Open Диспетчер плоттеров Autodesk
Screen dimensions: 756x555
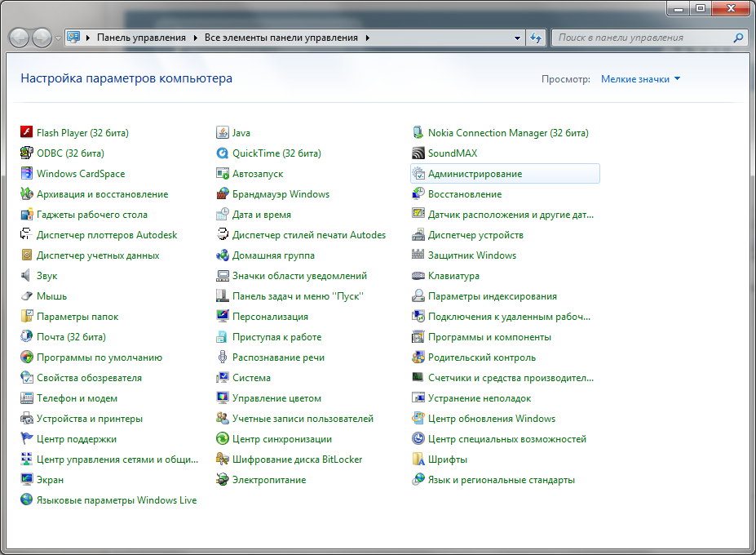tap(107, 235)
